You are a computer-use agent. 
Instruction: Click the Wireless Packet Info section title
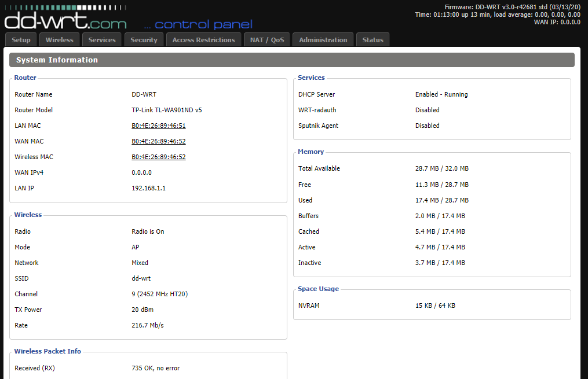48,351
